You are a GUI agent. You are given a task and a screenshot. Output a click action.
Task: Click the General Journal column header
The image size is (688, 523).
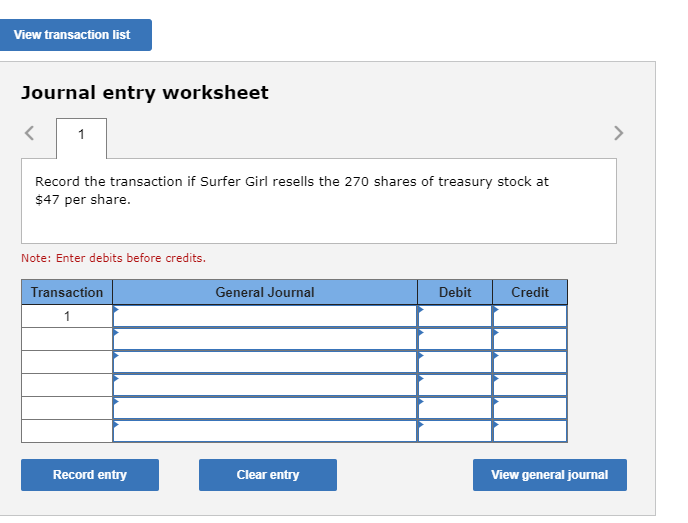[265, 292]
